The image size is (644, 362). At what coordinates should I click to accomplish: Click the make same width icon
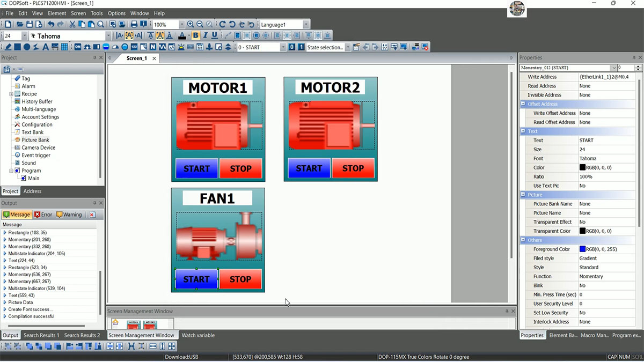click(153, 346)
